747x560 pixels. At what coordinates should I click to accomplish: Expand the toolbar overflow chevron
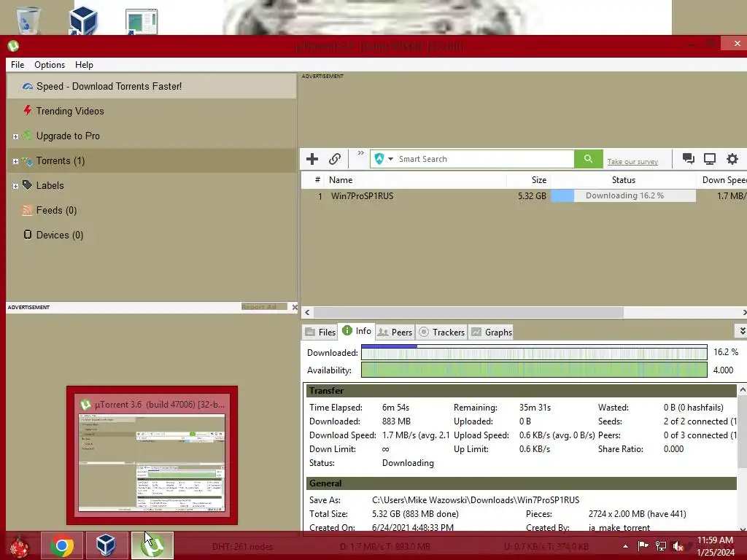click(x=360, y=153)
